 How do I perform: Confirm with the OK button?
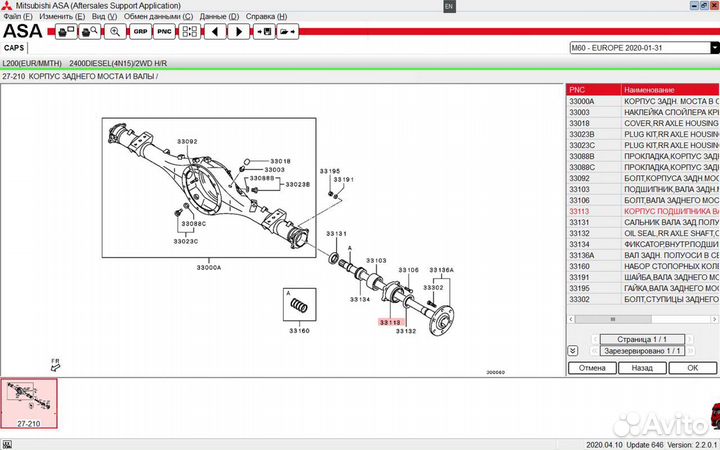point(692,367)
